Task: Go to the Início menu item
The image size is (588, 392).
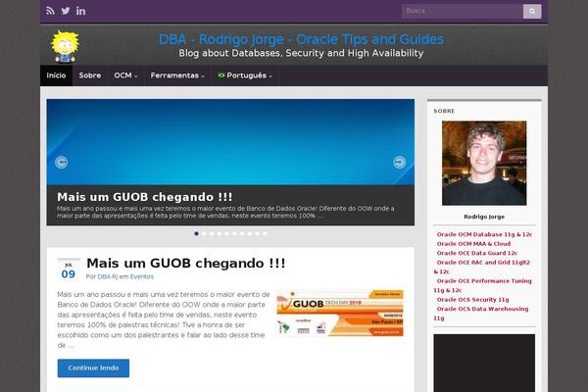Action: (56, 75)
